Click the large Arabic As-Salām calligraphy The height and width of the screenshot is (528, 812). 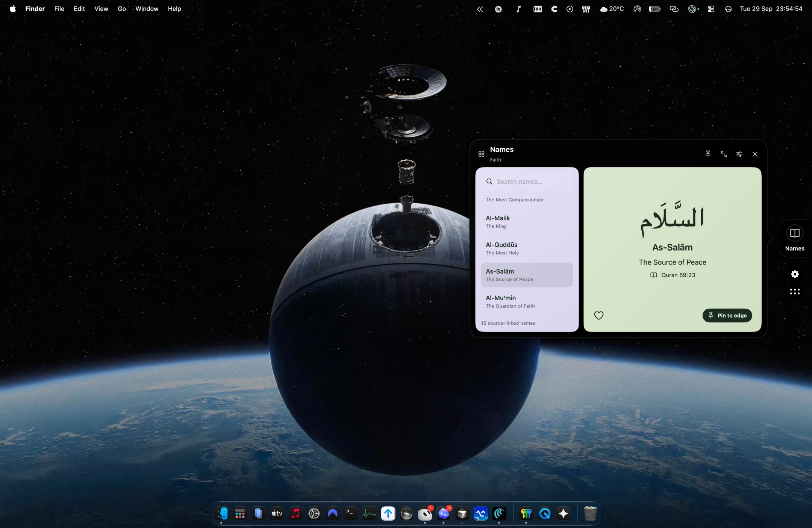tap(672, 219)
